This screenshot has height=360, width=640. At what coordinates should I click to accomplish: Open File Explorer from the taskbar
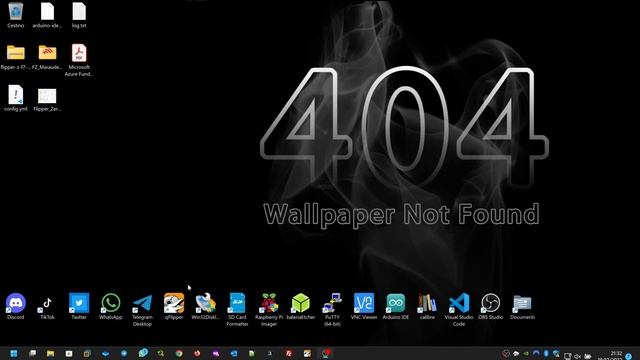51,353
